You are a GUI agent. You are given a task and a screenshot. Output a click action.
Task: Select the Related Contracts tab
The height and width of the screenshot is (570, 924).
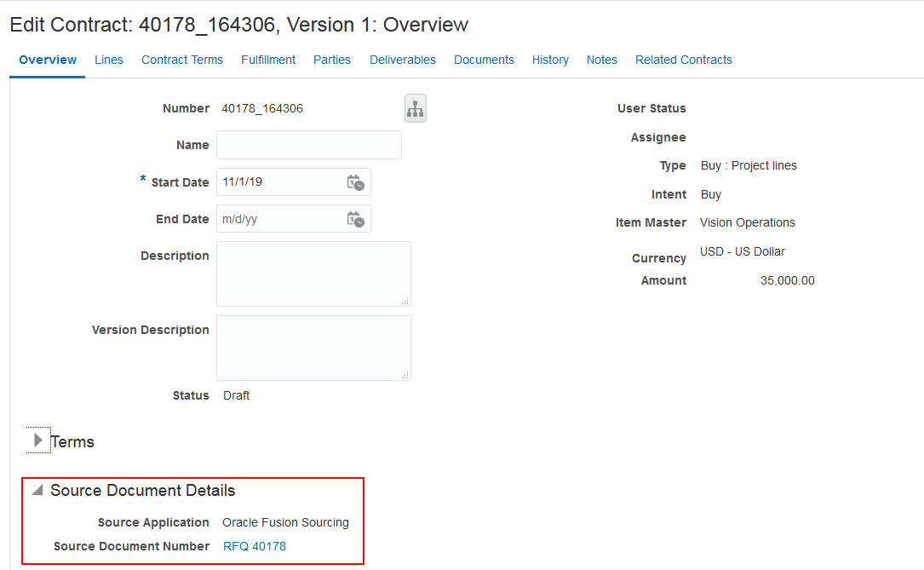tap(684, 60)
